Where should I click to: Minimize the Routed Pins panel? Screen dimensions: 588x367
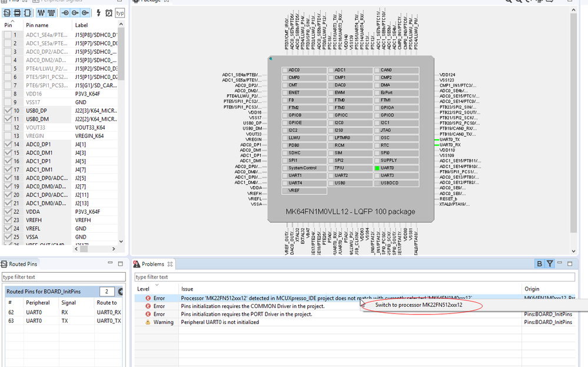point(110,263)
